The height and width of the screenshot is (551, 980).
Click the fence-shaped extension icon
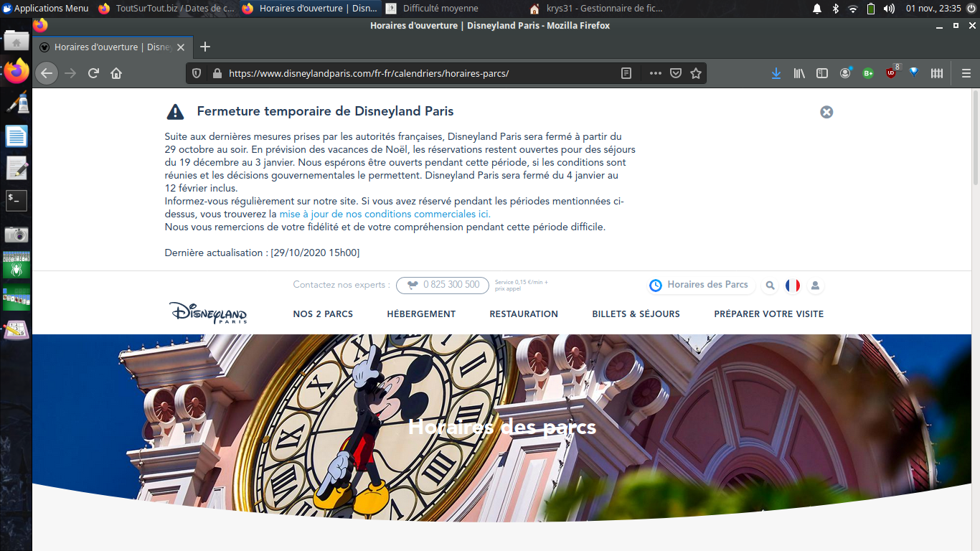tap(936, 73)
